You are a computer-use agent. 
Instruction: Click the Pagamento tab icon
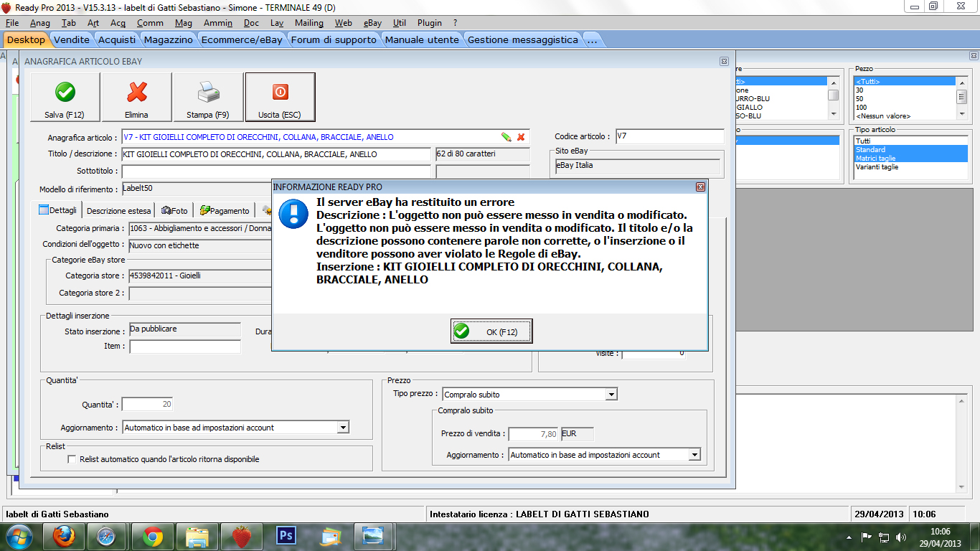tap(204, 210)
